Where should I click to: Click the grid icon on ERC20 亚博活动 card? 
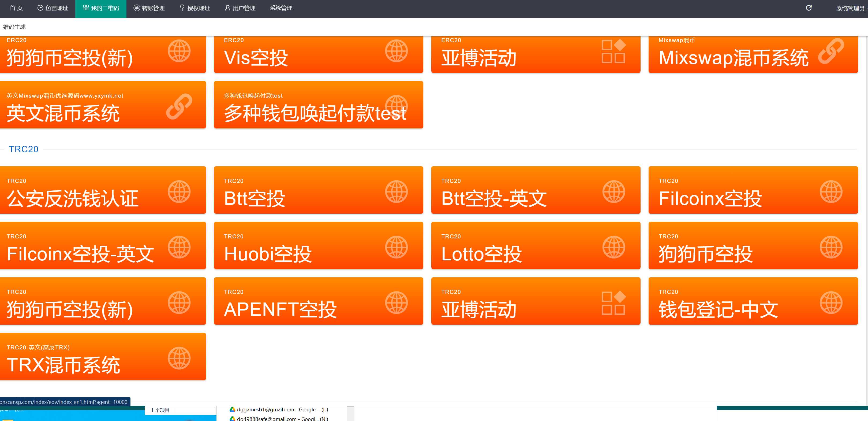tap(613, 51)
